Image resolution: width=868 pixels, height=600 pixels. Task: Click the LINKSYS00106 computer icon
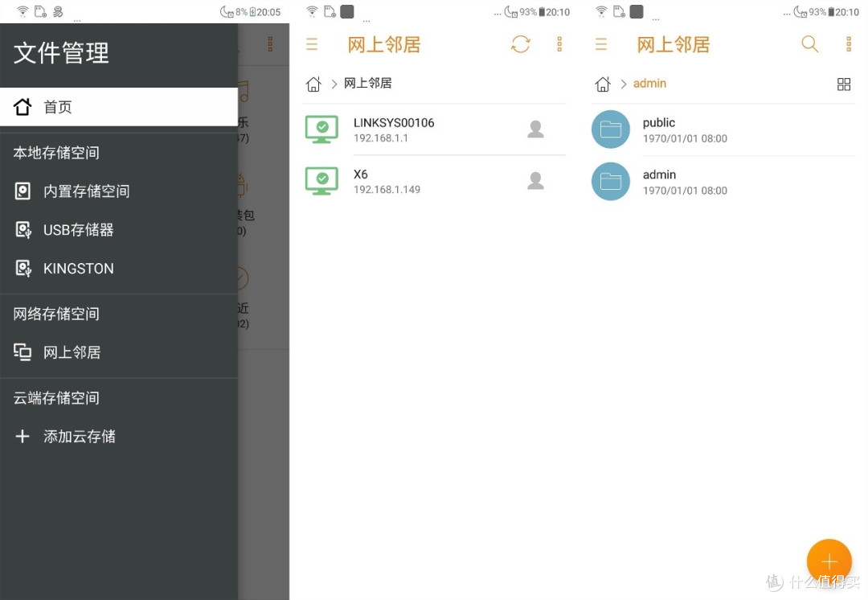pos(321,129)
